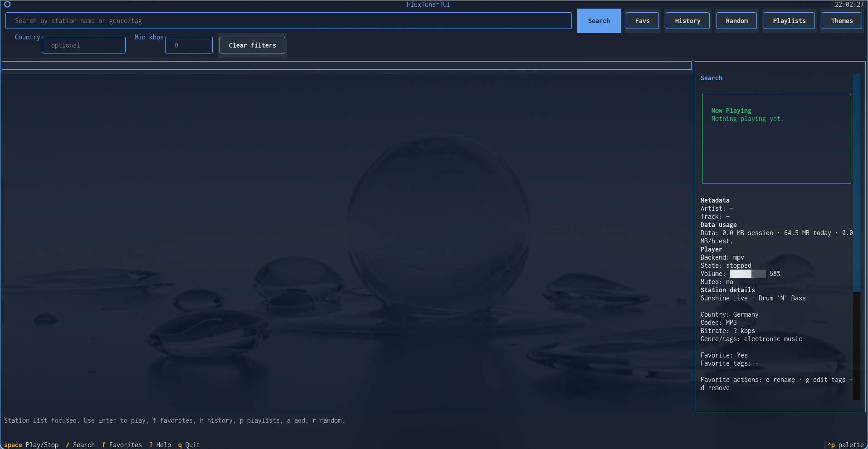Focus the Country optional filter field
Image resolution: width=868 pixels, height=449 pixels.
[83, 45]
